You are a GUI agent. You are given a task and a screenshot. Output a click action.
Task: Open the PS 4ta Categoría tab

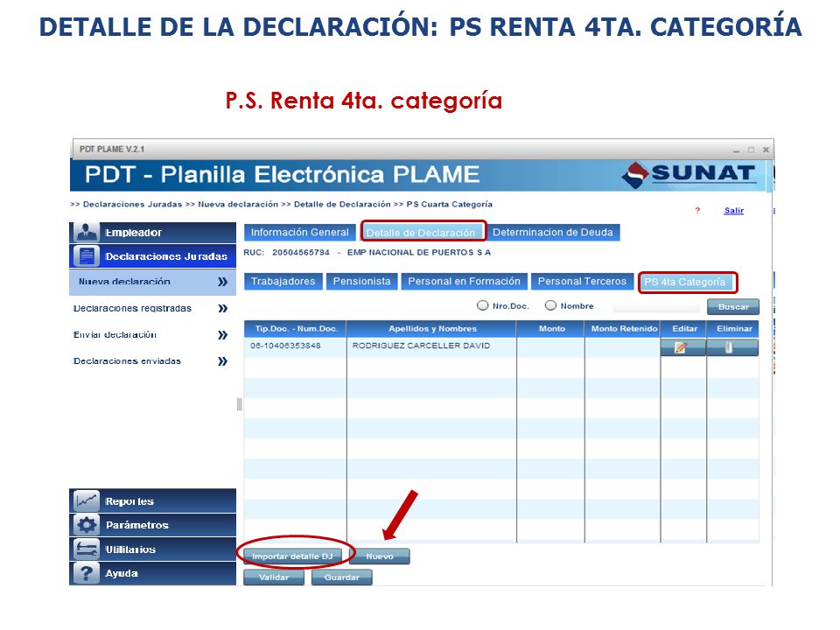[685, 283]
